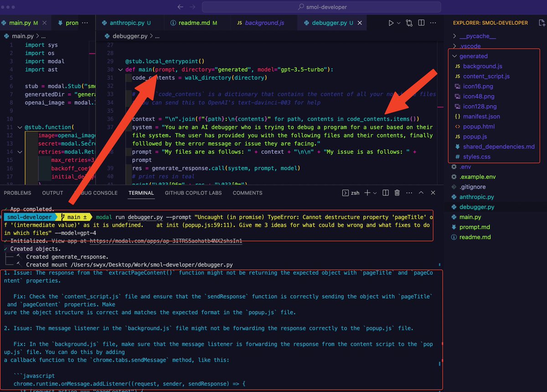Switch to the anthropic.py editor tab

pos(130,23)
